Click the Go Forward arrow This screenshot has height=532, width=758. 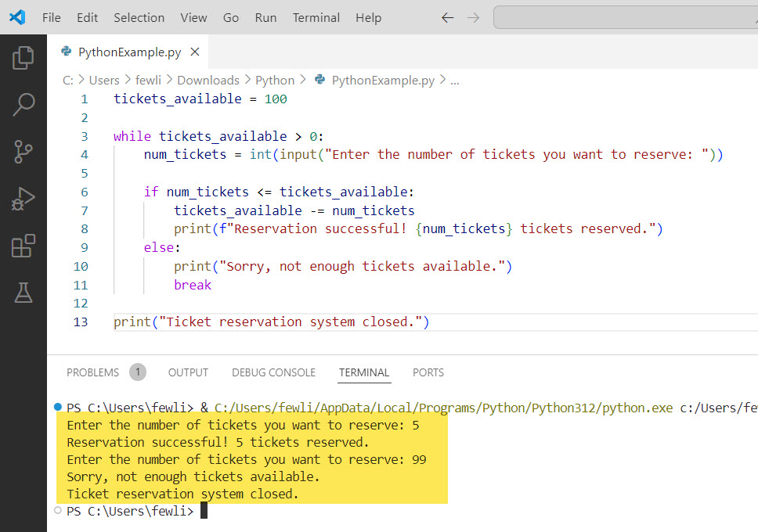[x=472, y=17]
